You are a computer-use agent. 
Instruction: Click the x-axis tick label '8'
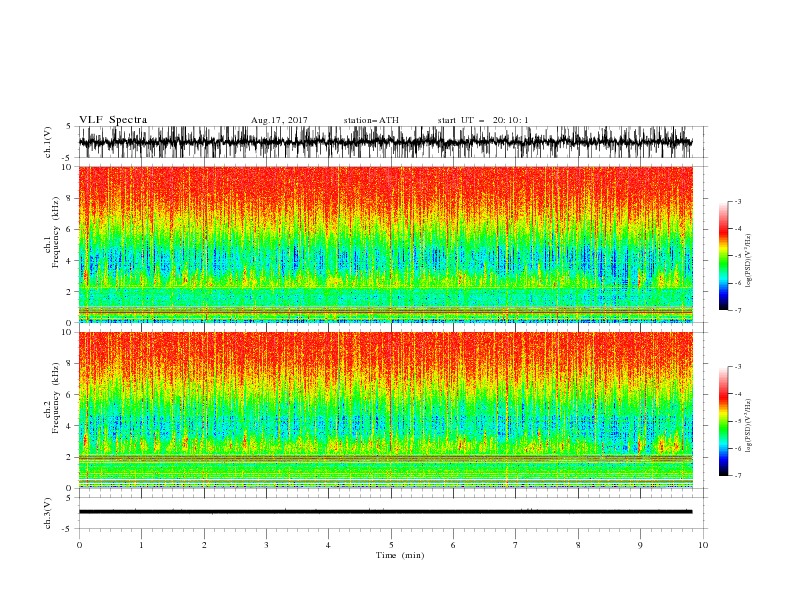(578, 545)
